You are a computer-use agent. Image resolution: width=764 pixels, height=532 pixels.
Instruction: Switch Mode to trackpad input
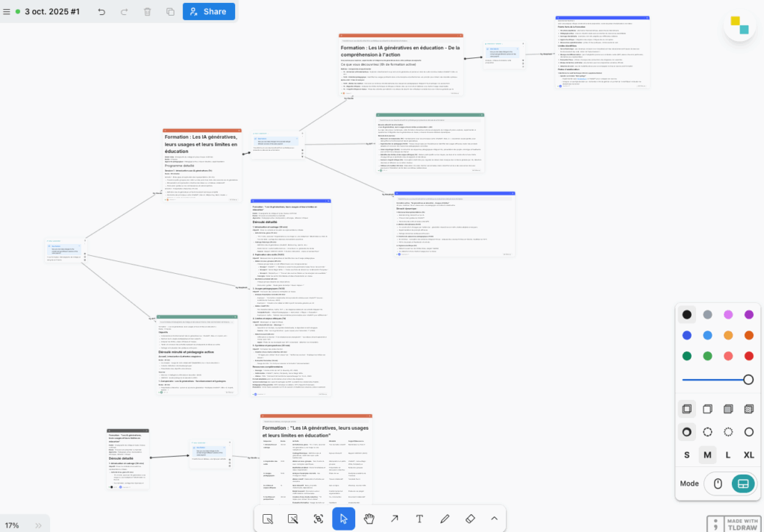[x=740, y=484]
